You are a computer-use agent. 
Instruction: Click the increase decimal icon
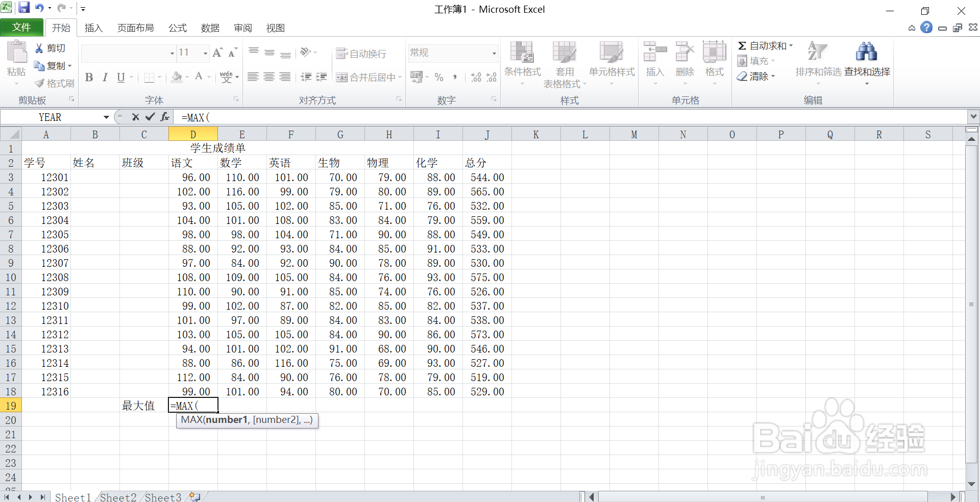[x=476, y=78]
